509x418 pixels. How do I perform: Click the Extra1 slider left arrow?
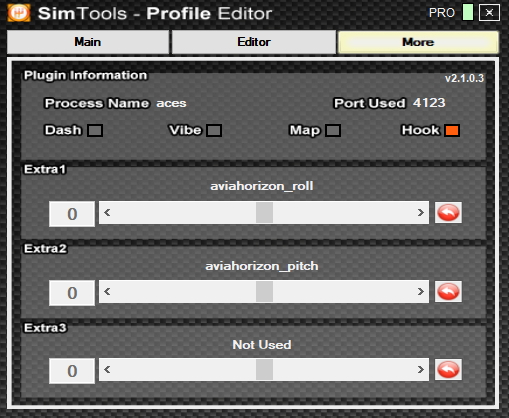(107, 213)
